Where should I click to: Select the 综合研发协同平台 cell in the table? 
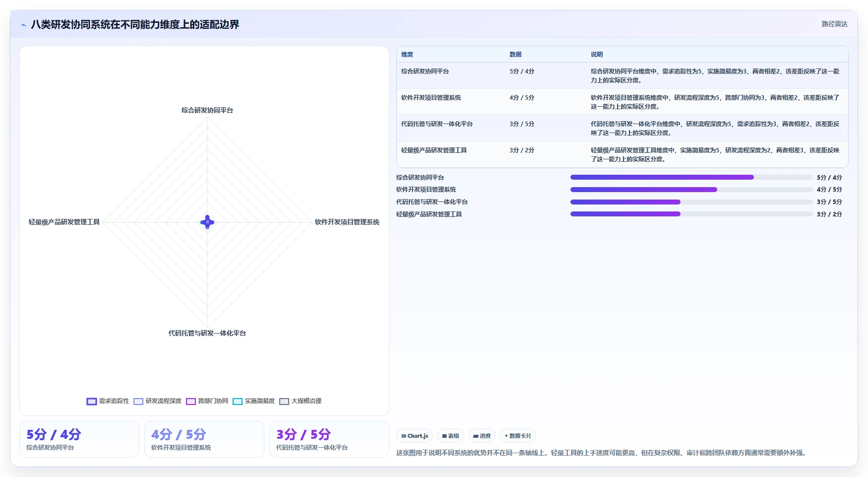[x=425, y=71]
